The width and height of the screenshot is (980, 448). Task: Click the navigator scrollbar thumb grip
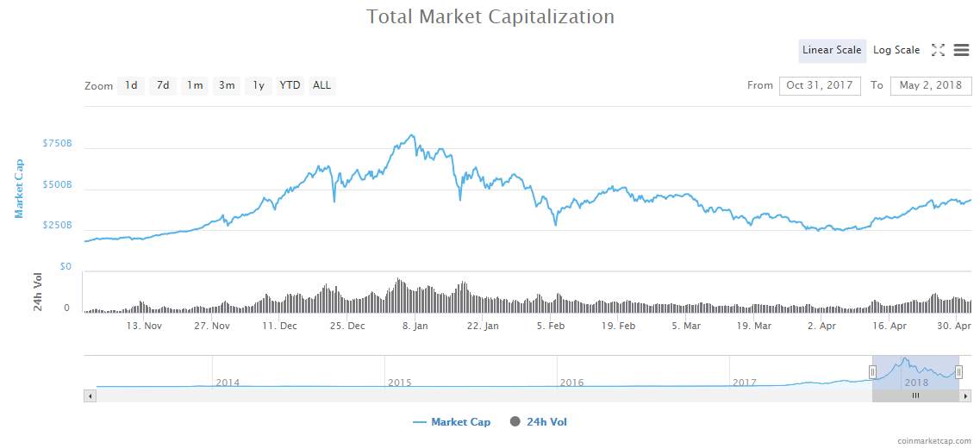pos(915,396)
